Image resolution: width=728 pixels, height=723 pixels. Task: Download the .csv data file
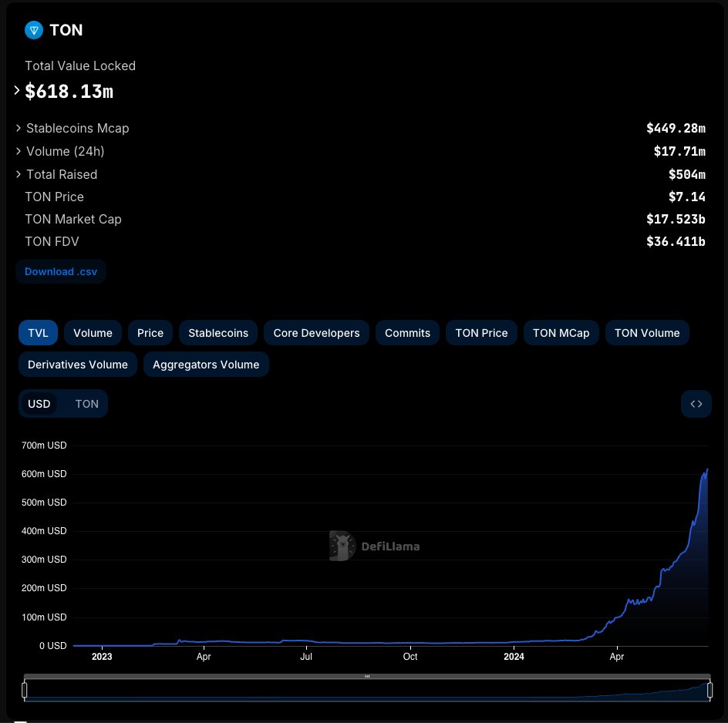click(x=61, y=271)
